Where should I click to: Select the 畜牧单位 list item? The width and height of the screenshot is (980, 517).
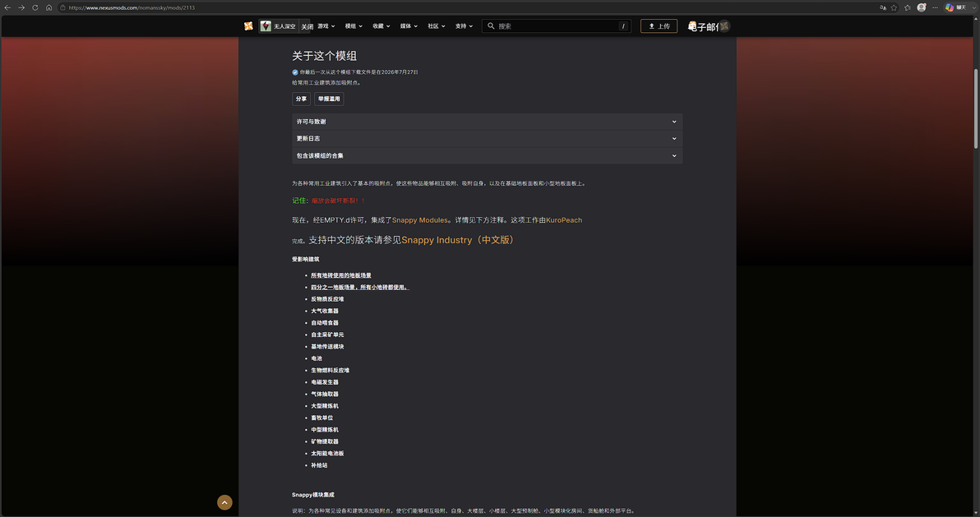[x=322, y=418]
